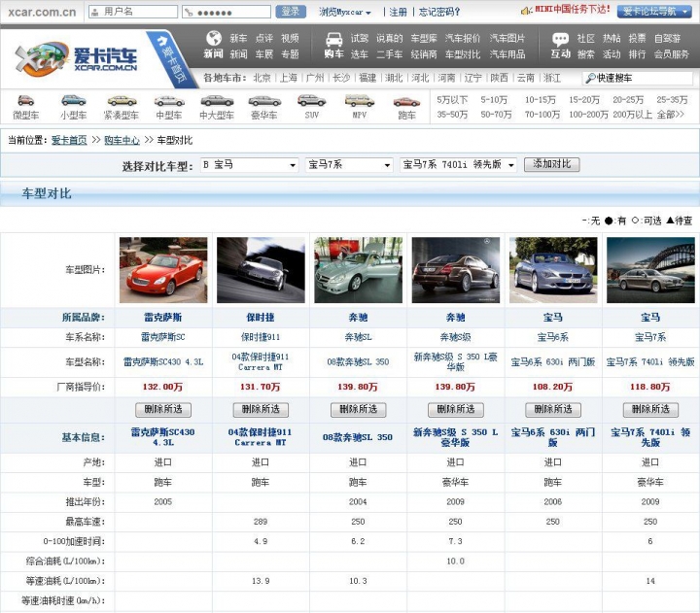Image resolution: width=700 pixels, height=613 pixels.
Task: Select the 跑车 car type icon
Action: (x=406, y=102)
